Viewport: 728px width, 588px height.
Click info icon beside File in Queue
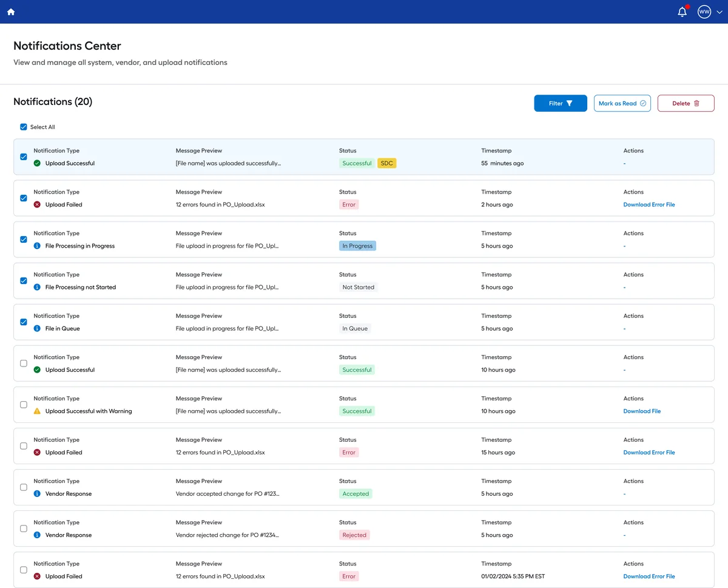click(37, 328)
